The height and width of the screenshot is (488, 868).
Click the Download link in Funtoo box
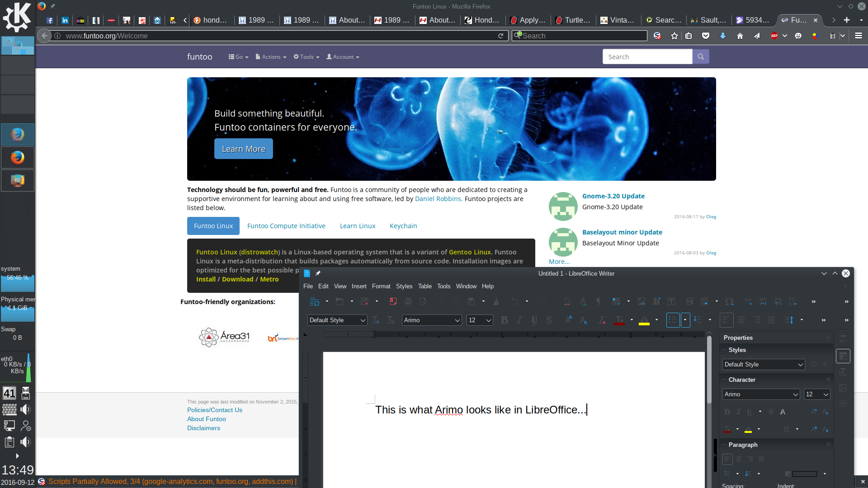(238, 279)
